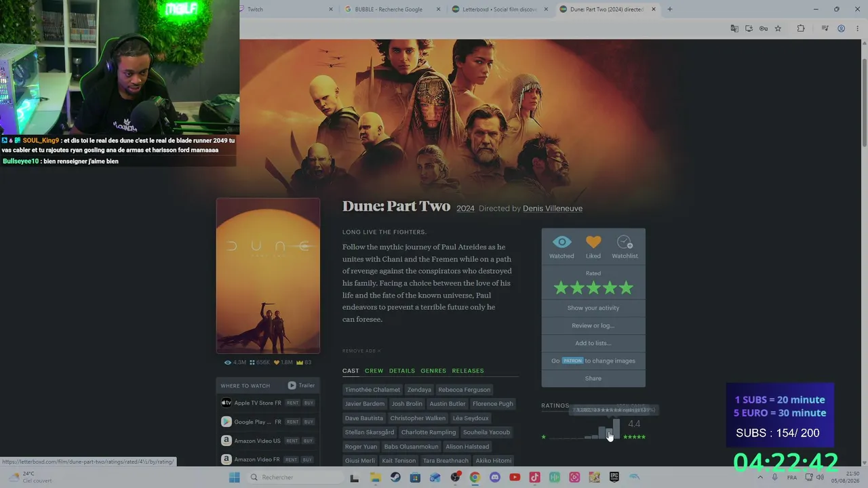This screenshot has width=868, height=488.
Task: Open a new browser tab
Action: point(670,9)
